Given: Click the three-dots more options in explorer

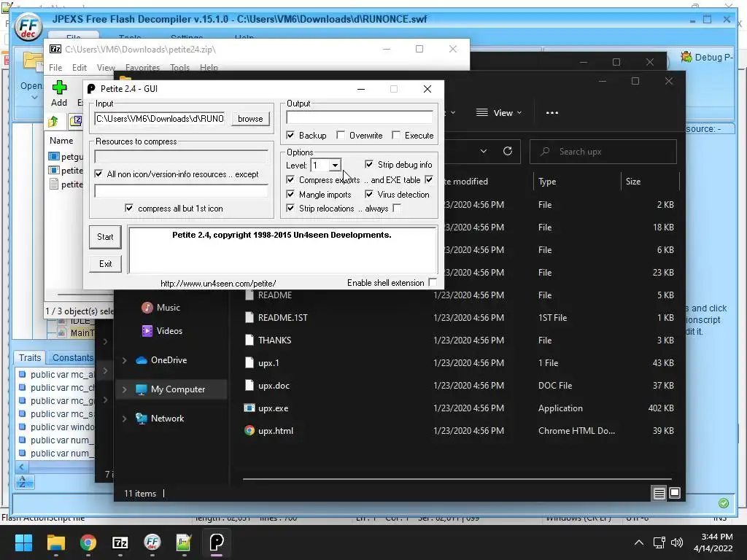Looking at the screenshot, I should pyautogui.click(x=552, y=113).
